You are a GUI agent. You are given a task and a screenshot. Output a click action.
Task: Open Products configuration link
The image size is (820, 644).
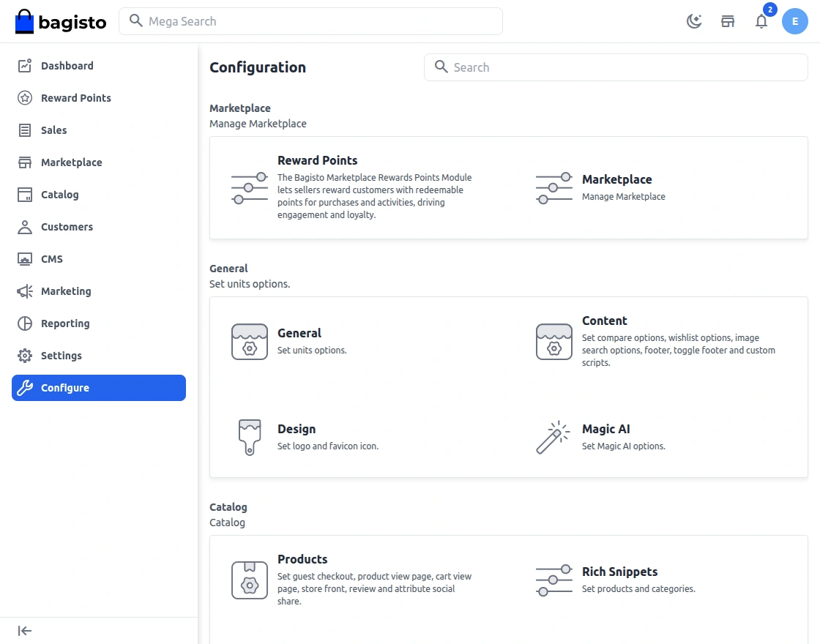302,559
